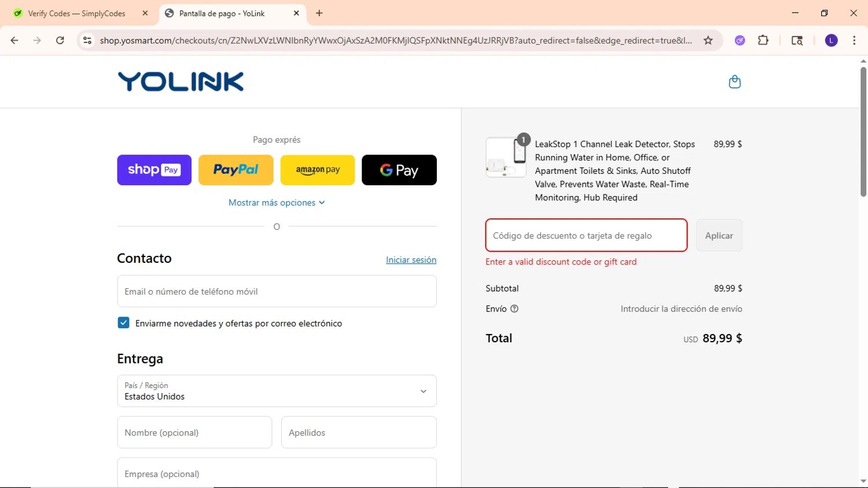Click the Aplicar button
This screenshot has width=868, height=488.
(x=719, y=236)
